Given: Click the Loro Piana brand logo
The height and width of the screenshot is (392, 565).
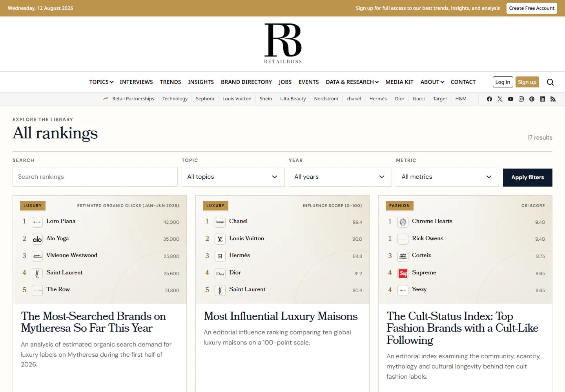Looking at the screenshot, I should pos(37,222).
